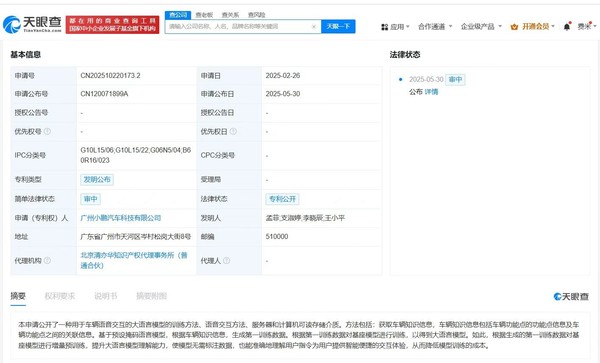
Task: Expand the 企业级产品 dropdown
Action: 481,27
